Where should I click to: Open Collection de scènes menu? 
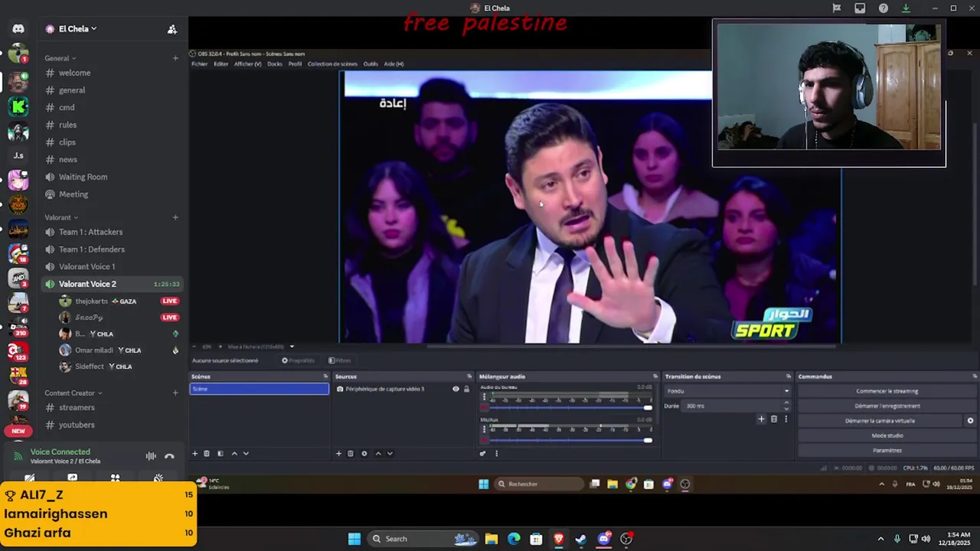[332, 64]
